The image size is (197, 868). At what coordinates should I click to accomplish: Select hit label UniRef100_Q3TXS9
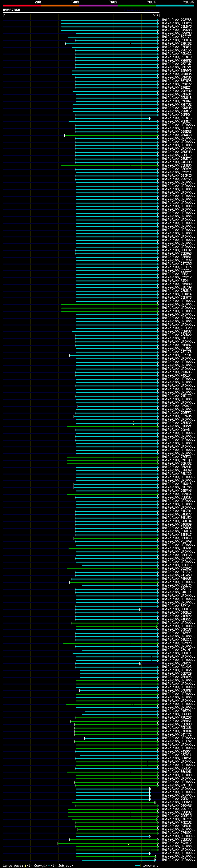click(x=177, y=260)
